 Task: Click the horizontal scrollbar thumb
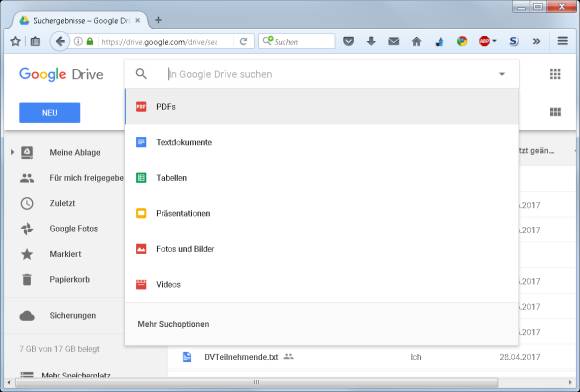coord(256,382)
